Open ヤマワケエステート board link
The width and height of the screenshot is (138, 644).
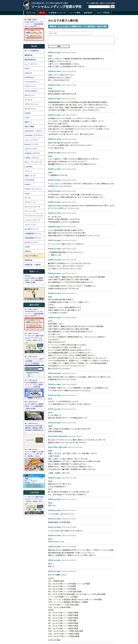pos(34,82)
